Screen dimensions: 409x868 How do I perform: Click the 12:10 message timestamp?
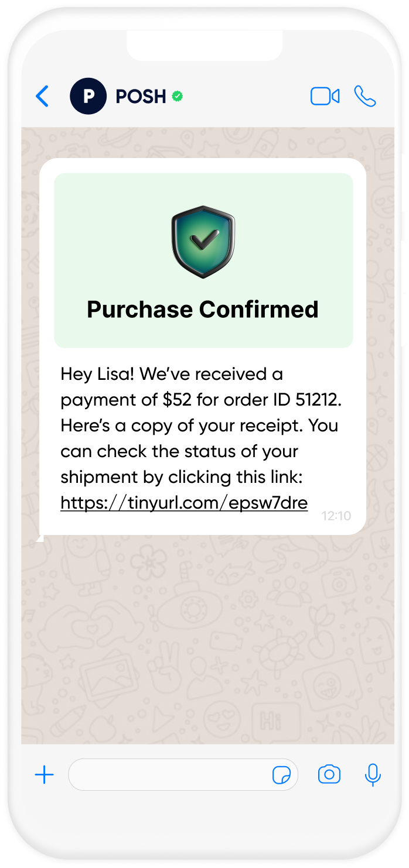click(336, 516)
